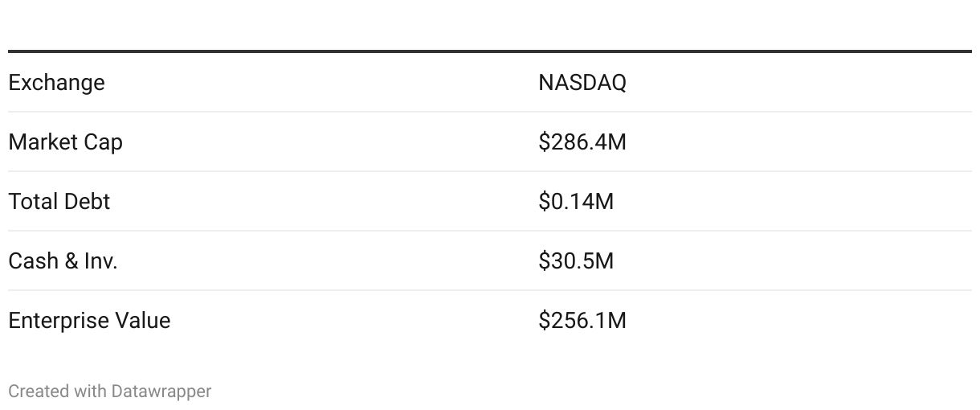This screenshot has width=980, height=410.
Task: Click divider line below Cash & Inv. row
Action: pos(490,290)
